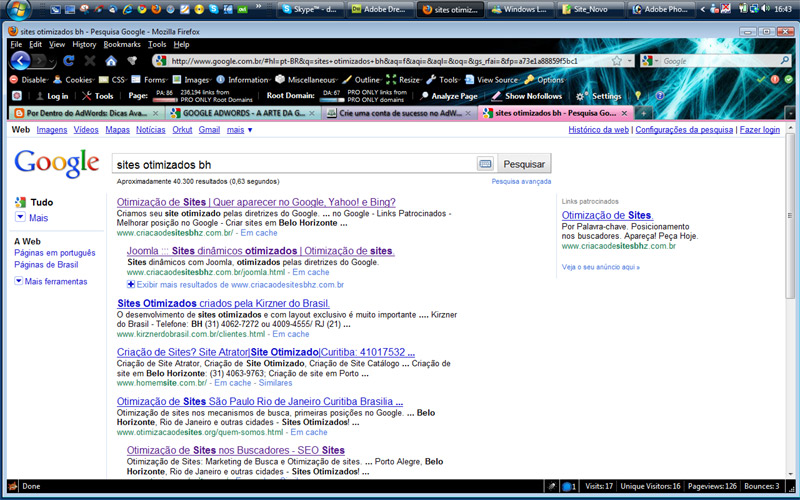800x500 pixels.
Task: Open the Miscellaneous dropdown in developer toolbar
Action: click(307, 80)
